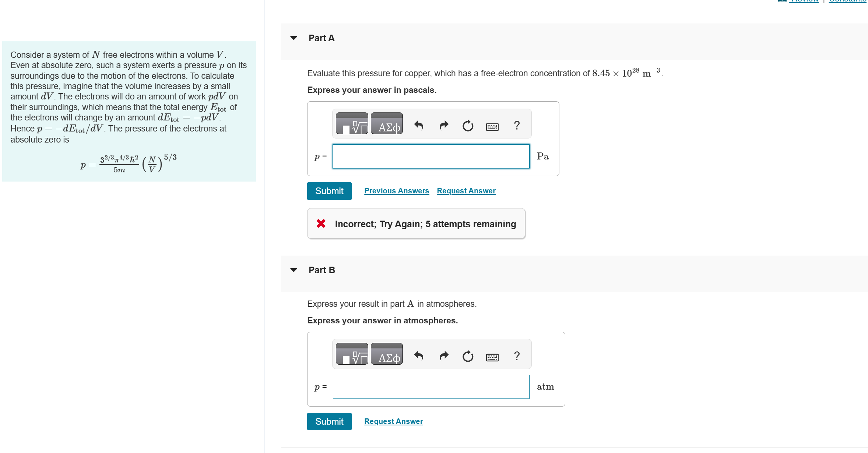
Task: Open keyboard shortcuts in Part A toolbar
Action: tap(492, 126)
